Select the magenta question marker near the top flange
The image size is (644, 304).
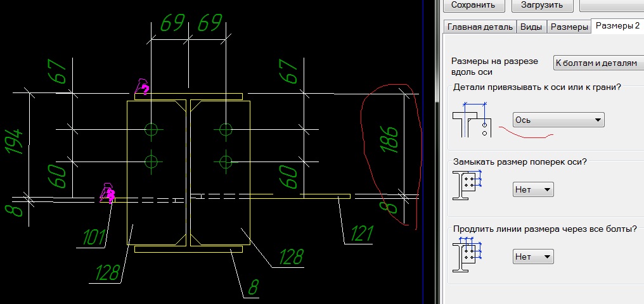143,89
